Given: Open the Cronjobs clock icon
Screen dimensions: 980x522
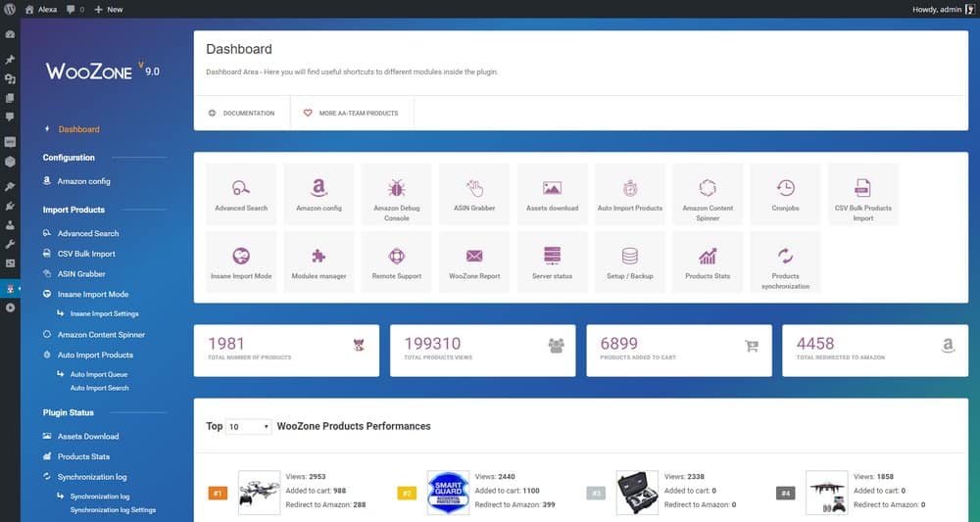Looking at the screenshot, I should point(785,189).
